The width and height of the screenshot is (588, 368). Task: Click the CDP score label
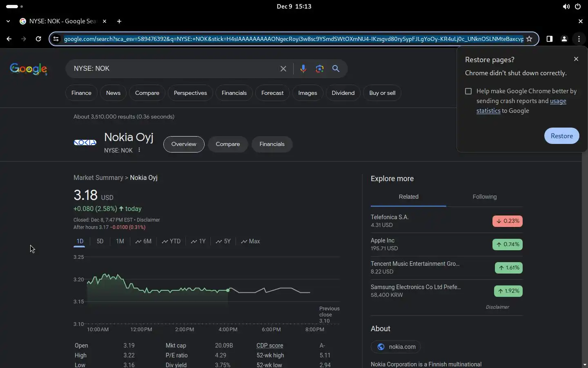coord(270,346)
